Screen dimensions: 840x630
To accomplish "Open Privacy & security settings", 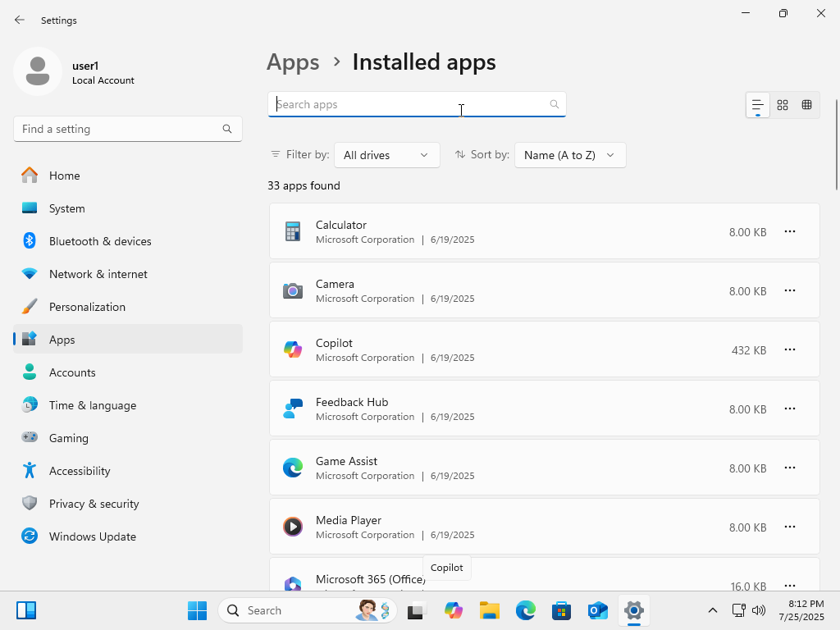I will tap(128, 504).
